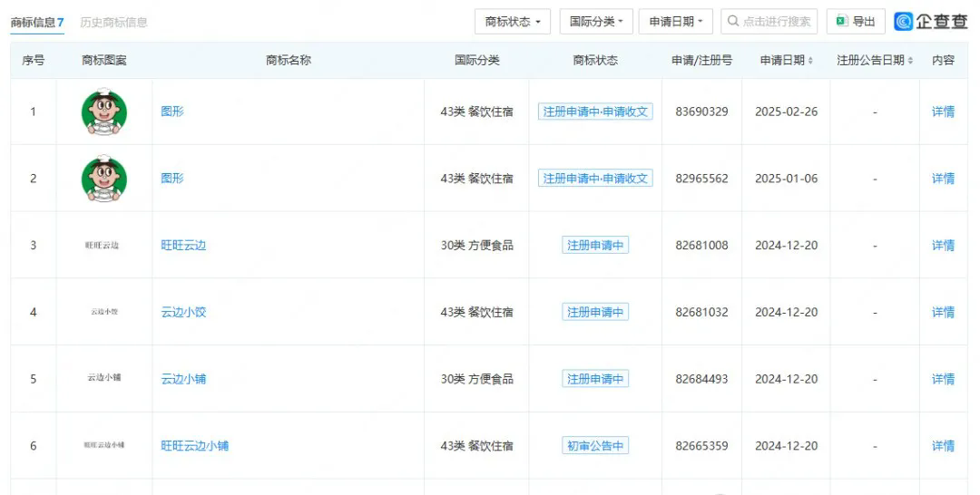Click the date 2025-02-26
The width and height of the screenshot is (980, 495).
click(786, 112)
